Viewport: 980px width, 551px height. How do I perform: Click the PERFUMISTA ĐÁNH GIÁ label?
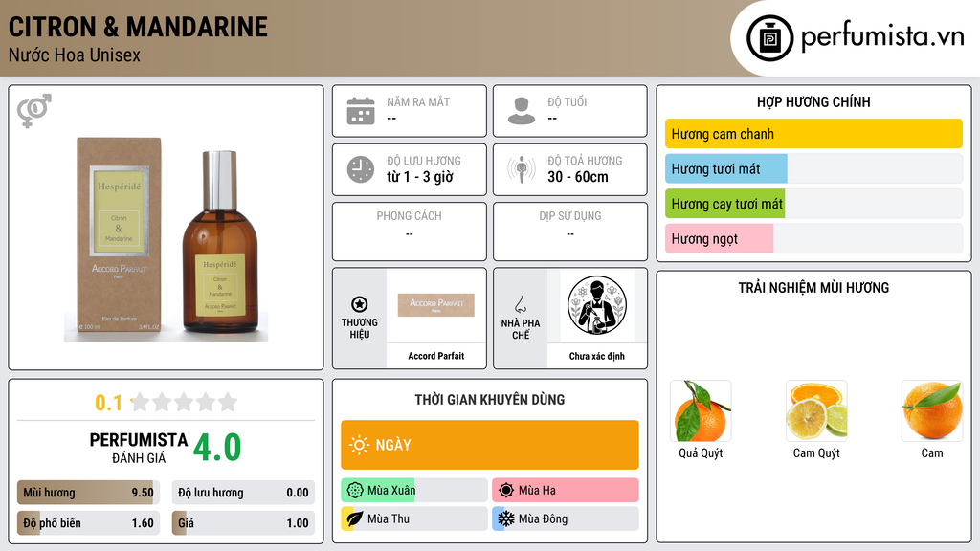click(139, 448)
